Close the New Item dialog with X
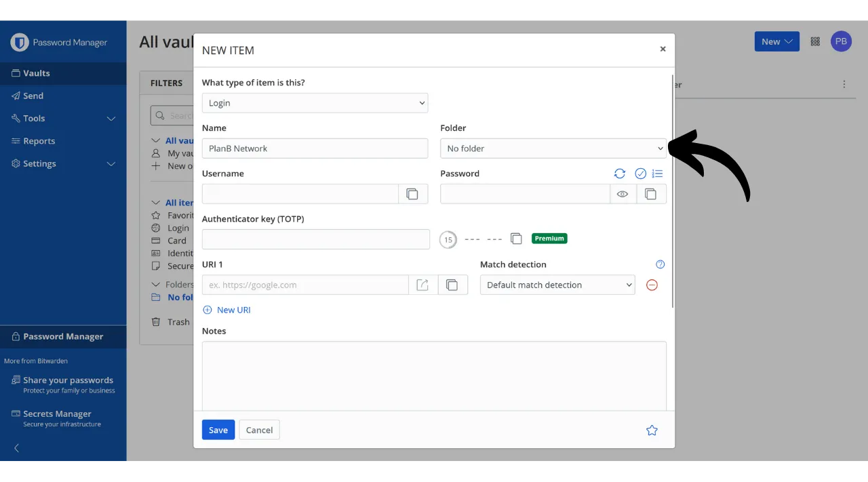 point(663,49)
